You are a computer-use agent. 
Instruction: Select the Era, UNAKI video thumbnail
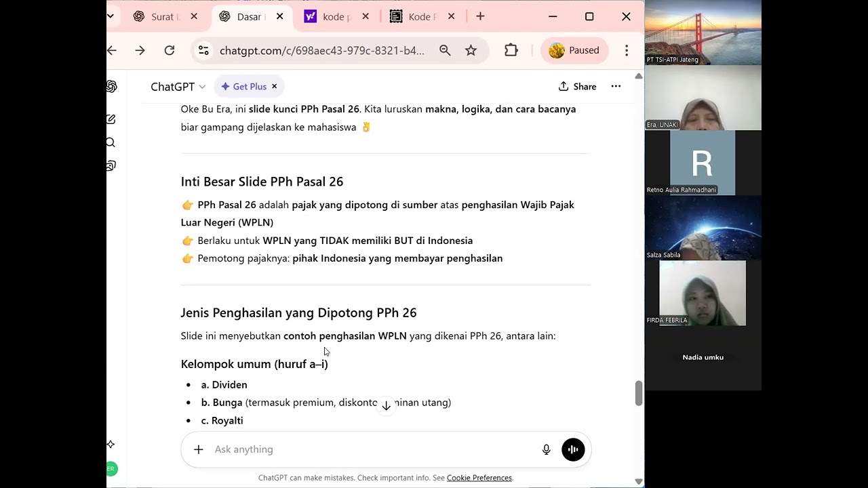(703, 98)
